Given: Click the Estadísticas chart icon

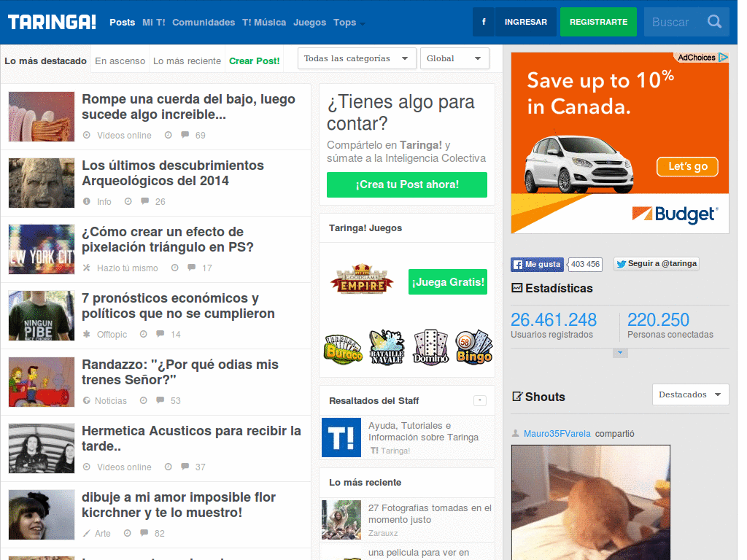Looking at the screenshot, I should 517,287.
